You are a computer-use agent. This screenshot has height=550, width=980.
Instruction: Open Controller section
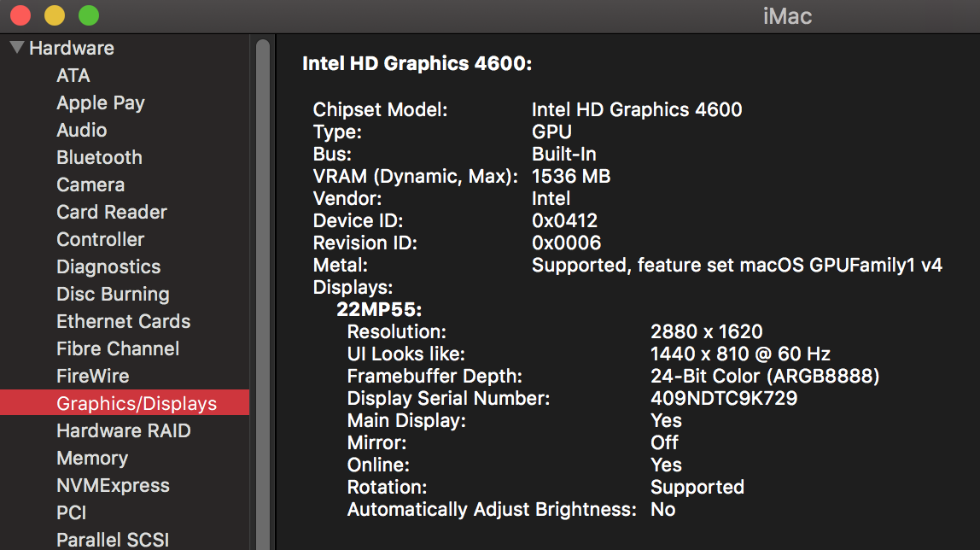[100, 239]
